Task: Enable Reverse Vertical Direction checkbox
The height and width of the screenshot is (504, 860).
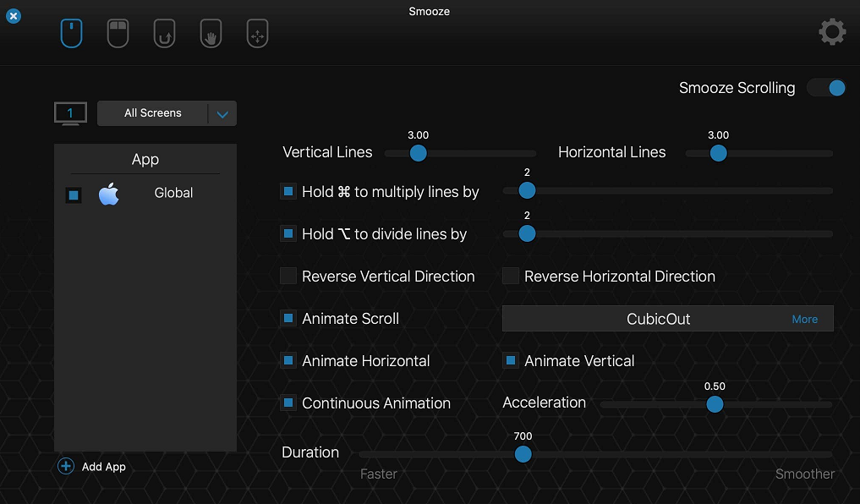Action: click(x=288, y=276)
